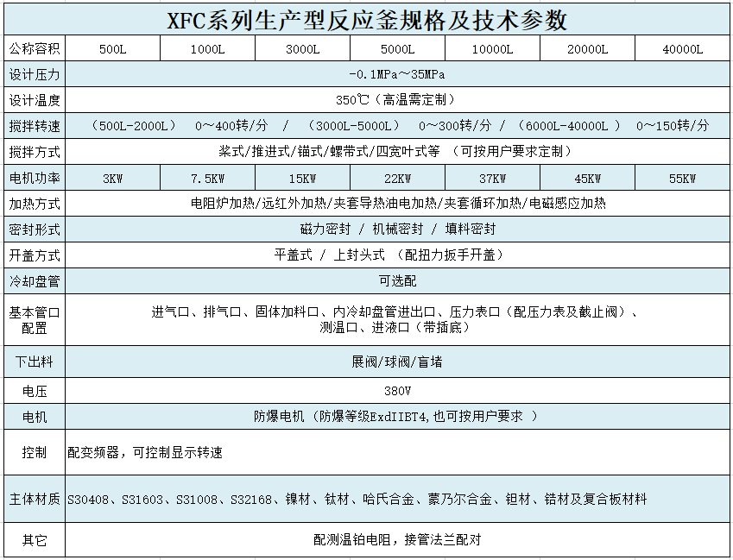Click the 1000L capacity cell
Image resolution: width=733 pixels, height=560 pixels.
click(x=207, y=50)
